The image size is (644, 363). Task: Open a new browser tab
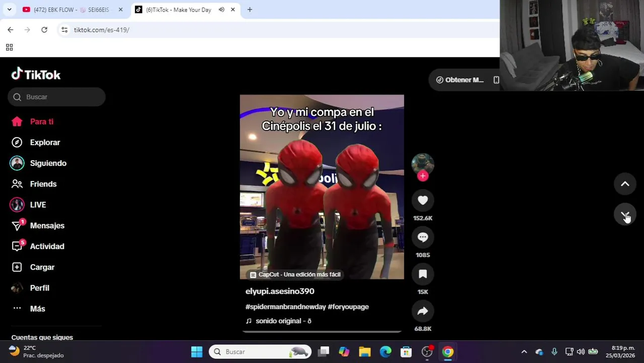coord(249,10)
